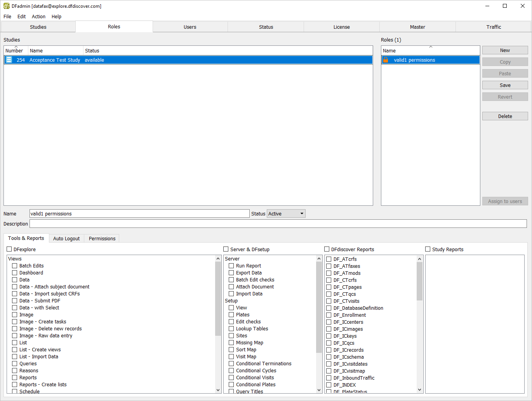The width and height of the screenshot is (532, 401).
Task: Click into the Description text field
Action: click(x=278, y=224)
